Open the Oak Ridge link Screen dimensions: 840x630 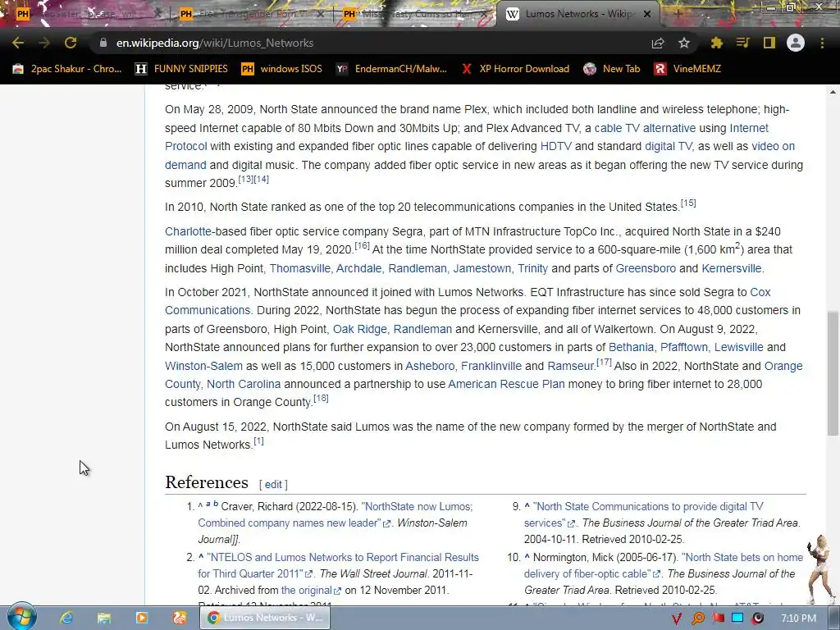tap(360, 329)
